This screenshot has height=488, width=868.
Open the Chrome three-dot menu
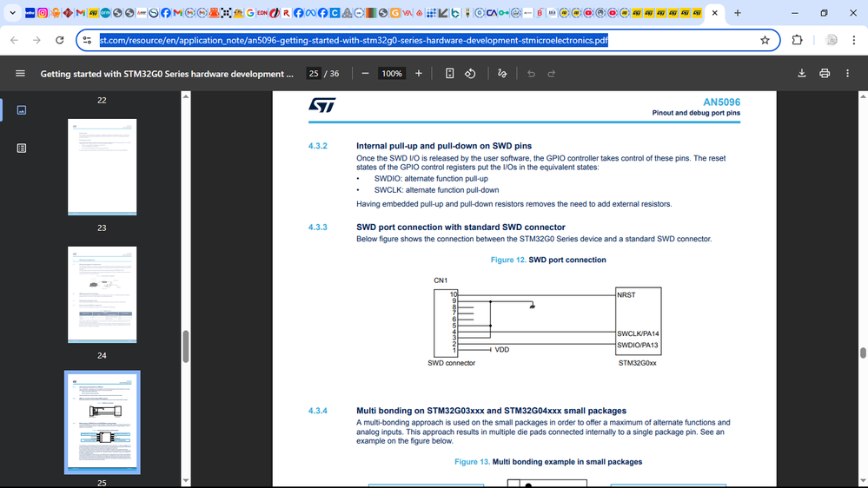(x=854, y=40)
